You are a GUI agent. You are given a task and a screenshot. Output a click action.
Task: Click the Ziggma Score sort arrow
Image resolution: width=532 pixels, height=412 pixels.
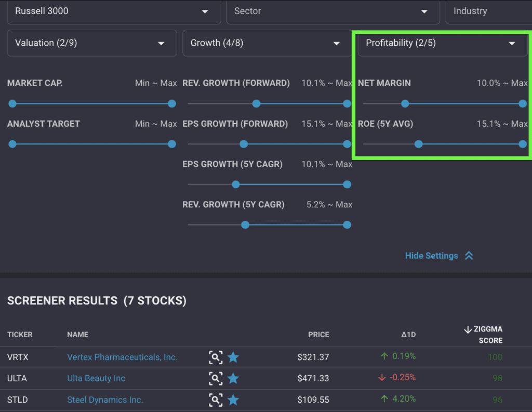[468, 329]
